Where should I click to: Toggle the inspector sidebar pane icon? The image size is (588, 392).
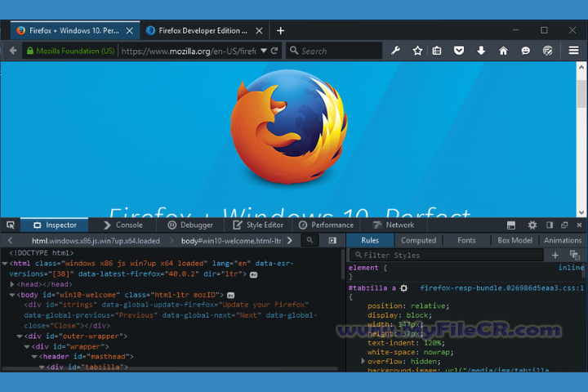point(332,240)
